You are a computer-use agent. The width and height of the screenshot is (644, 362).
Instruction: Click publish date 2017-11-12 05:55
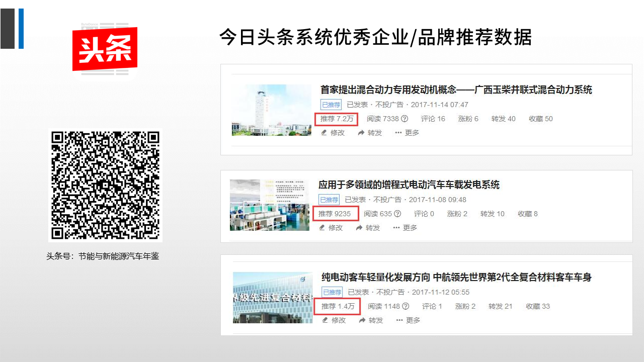(441, 292)
